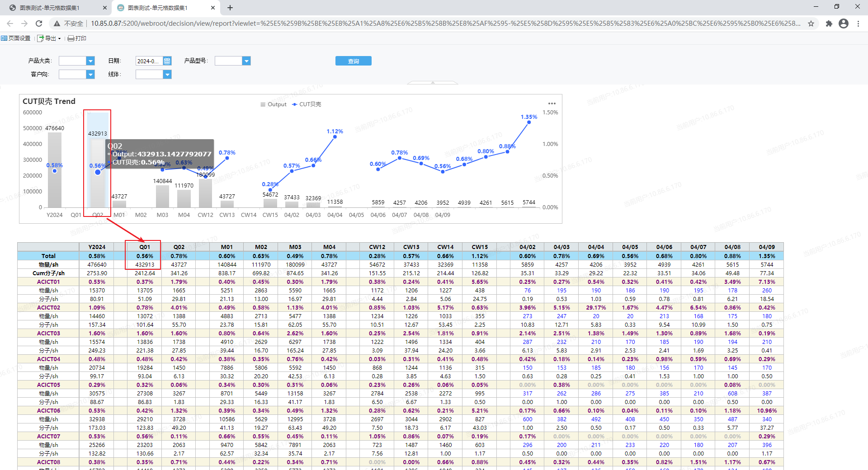Select the Q01 column header
868x470 pixels.
coord(145,247)
